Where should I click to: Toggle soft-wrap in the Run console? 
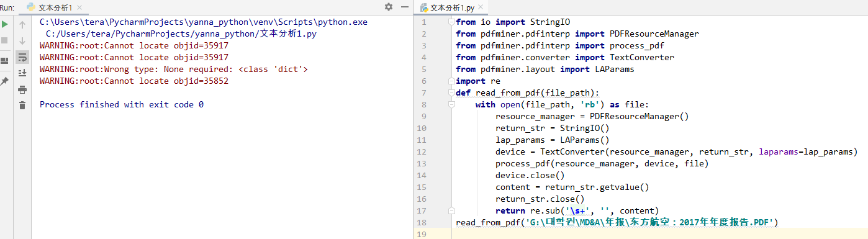(22, 57)
